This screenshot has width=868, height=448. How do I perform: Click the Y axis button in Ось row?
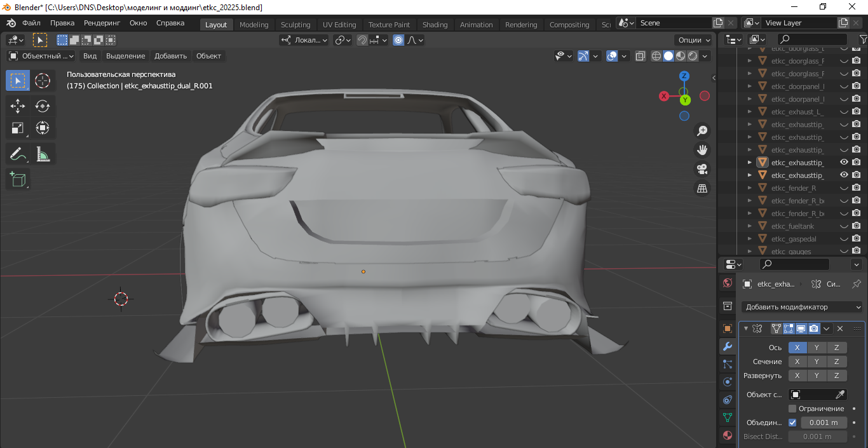point(817,348)
